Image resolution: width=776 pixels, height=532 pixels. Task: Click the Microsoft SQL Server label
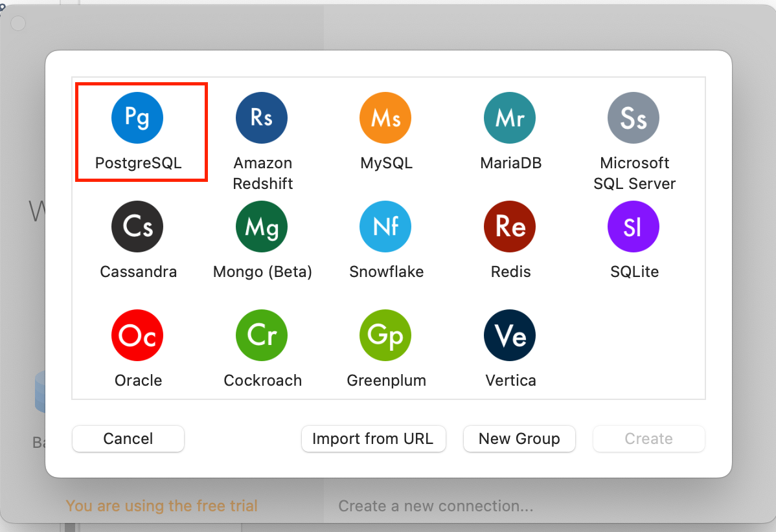point(634,173)
